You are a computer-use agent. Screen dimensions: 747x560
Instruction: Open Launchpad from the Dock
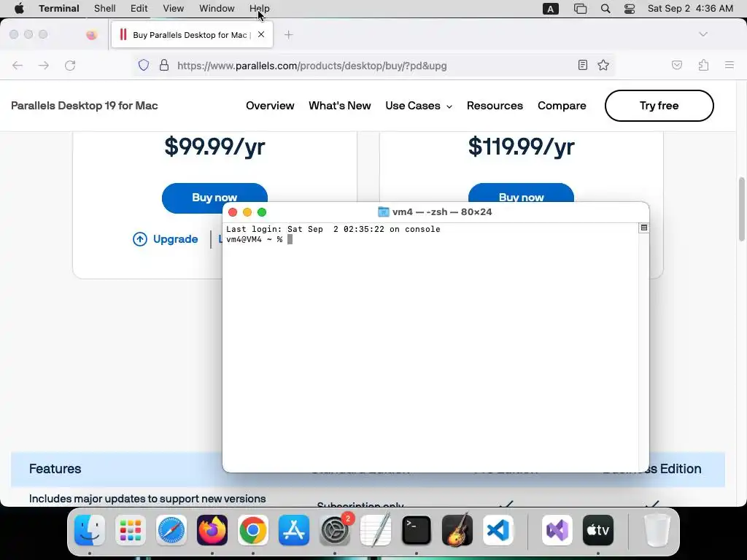pyautogui.click(x=131, y=530)
